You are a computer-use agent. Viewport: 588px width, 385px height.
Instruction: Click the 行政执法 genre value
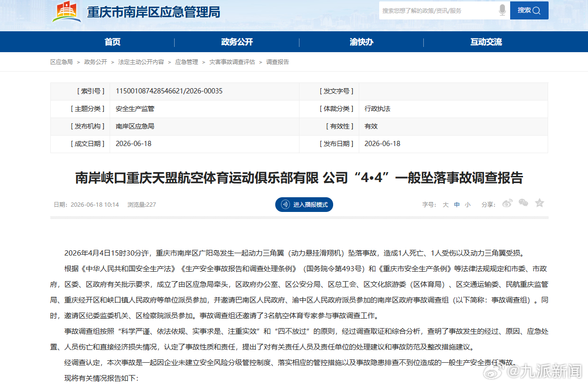point(377,109)
